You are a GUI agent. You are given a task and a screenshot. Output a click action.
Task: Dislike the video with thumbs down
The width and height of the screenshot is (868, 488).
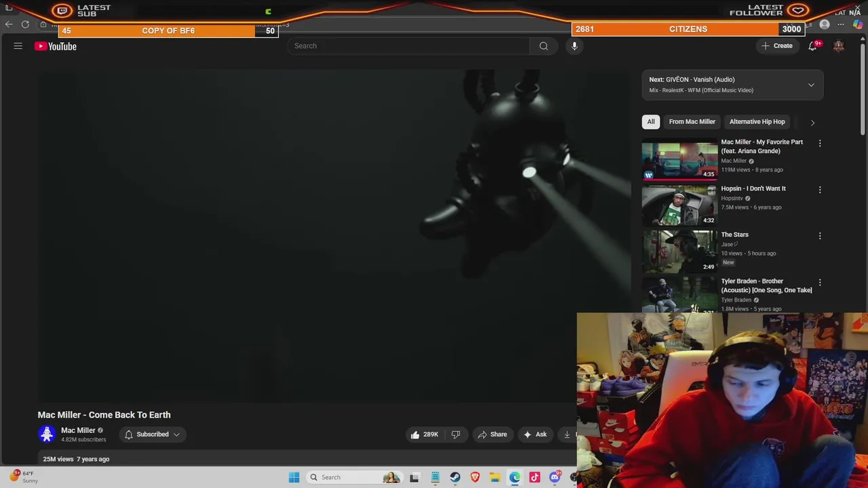pyautogui.click(x=456, y=434)
